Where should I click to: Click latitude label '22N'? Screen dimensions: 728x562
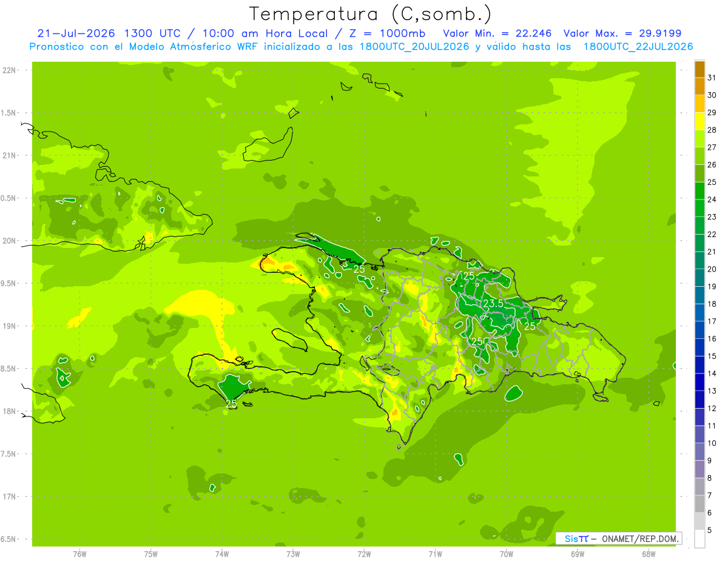(x=8, y=70)
